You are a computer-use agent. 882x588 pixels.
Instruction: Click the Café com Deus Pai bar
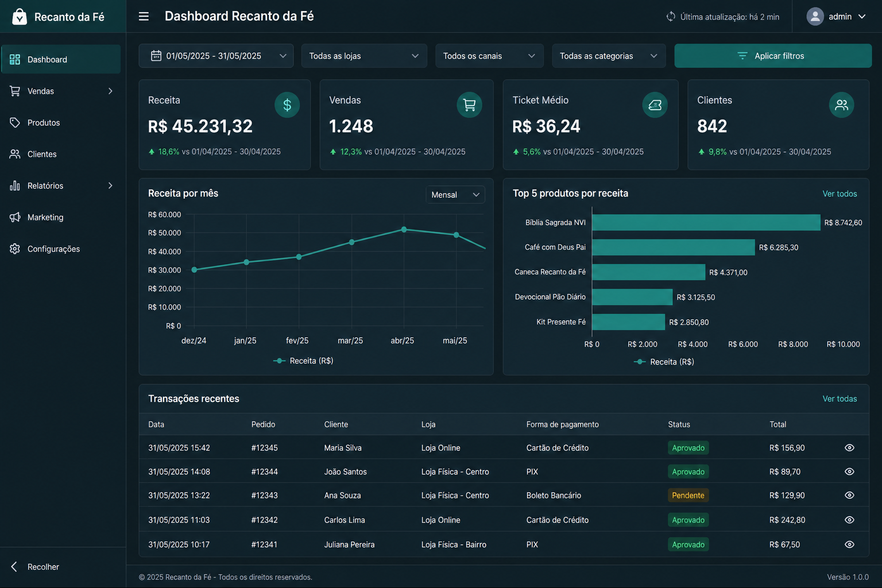point(674,247)
